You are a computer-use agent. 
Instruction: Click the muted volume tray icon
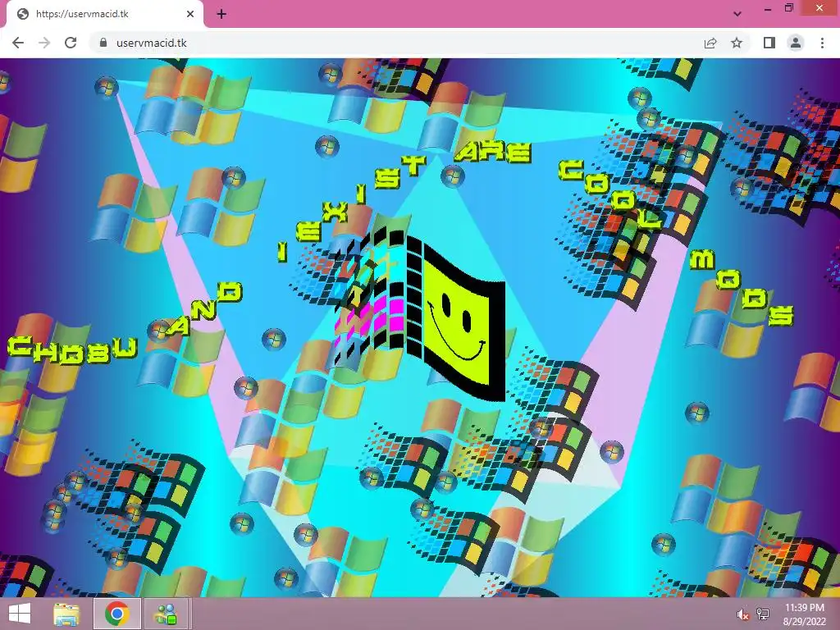click(x=742, y=614)
